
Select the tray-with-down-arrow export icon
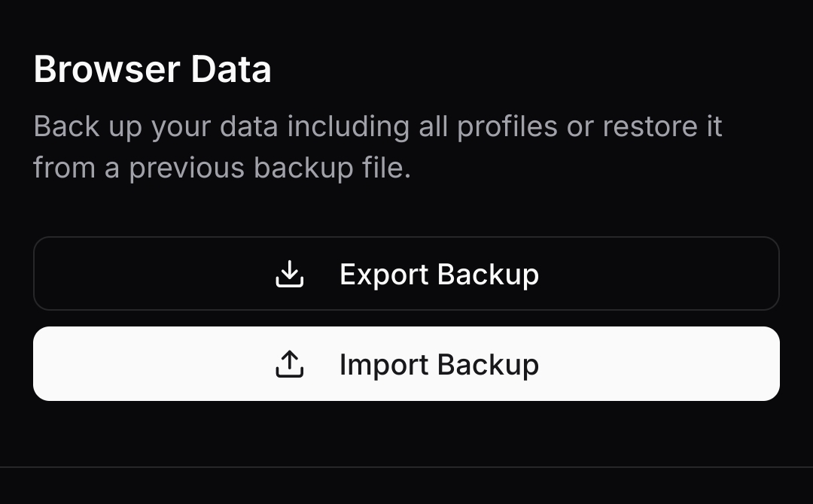289,274
